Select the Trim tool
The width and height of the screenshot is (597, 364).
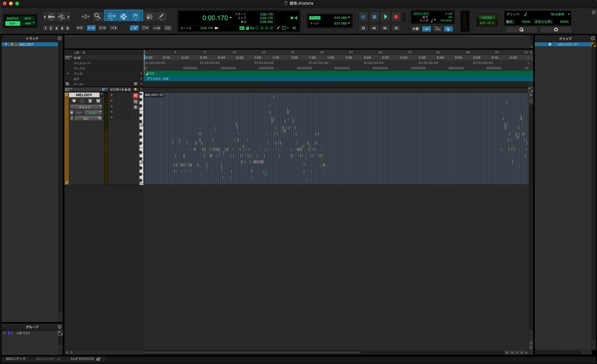(x=111, y=17)
